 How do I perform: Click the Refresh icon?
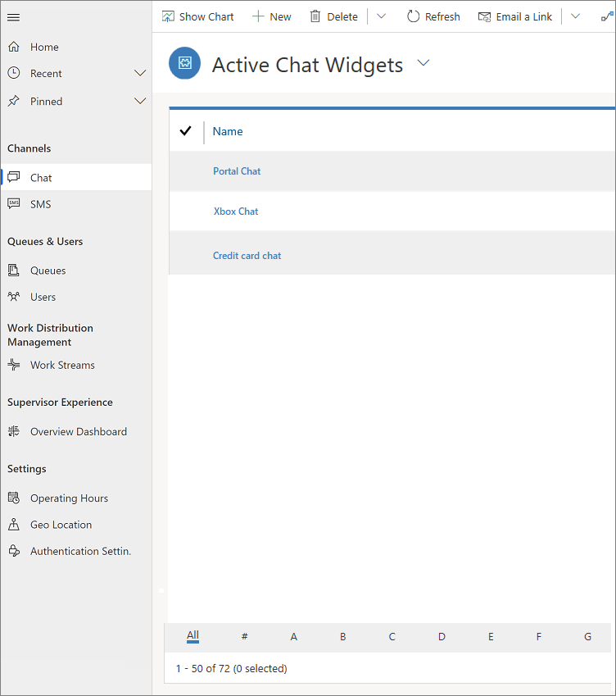(x=413, y=16)
